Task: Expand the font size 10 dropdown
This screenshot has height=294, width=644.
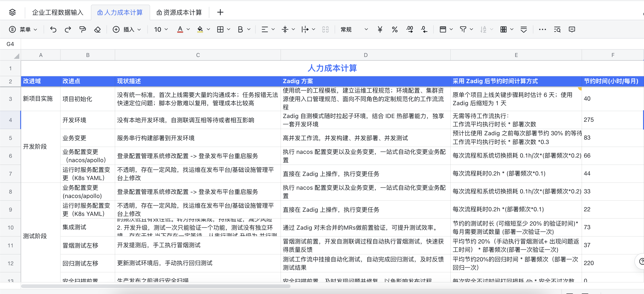Action: 161,30
